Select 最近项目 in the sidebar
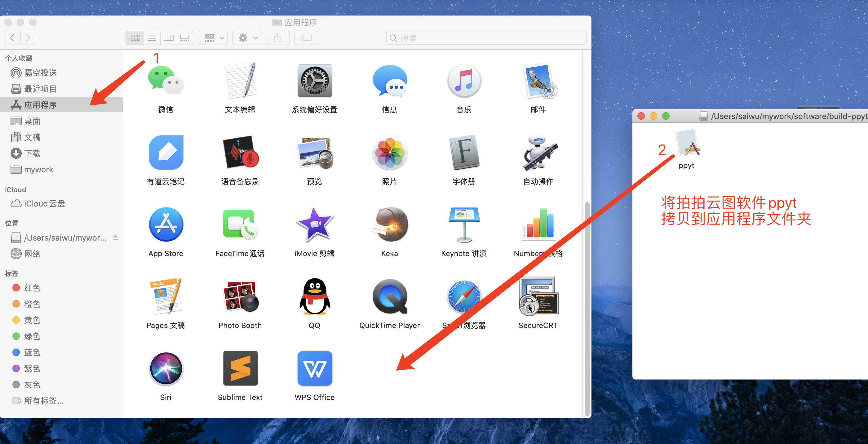The width and height of the screenshot is (868, 444). point(61,89)
